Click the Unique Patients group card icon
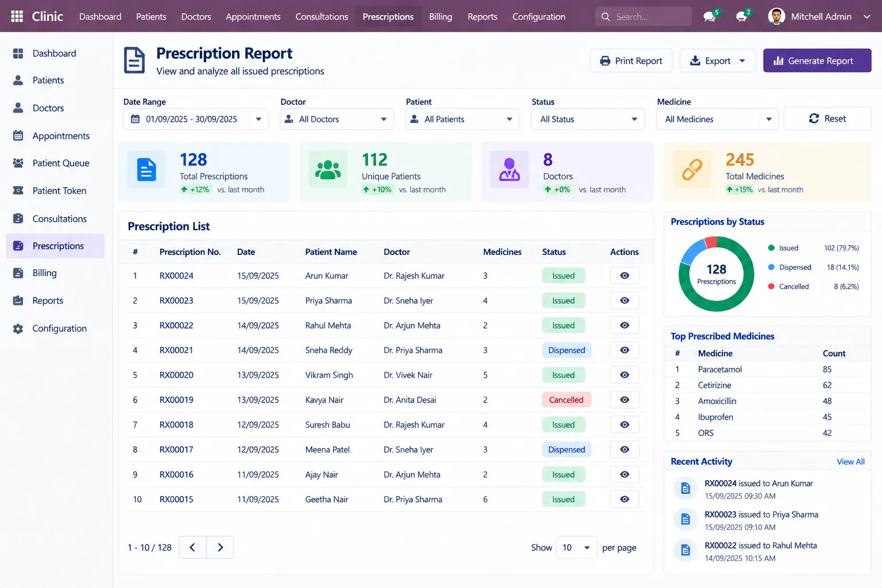 (x=328, y=170)
